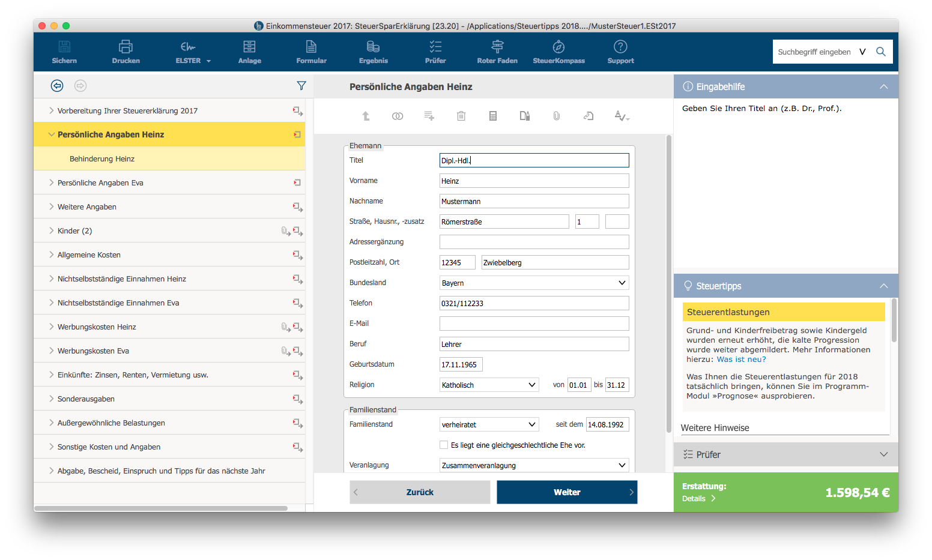The width and height of the screenshot is (932, 560).
Task: Click into the E-Mail input field
Action: click(x=534, y=324)
